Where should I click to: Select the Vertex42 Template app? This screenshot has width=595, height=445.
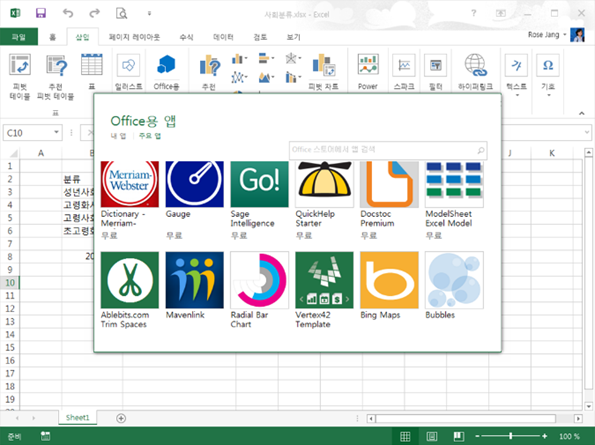click(324, 290)
